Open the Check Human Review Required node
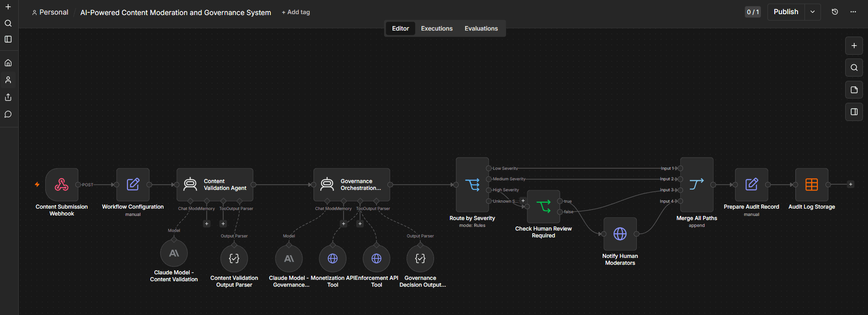Viewport: 868px width, 315px height. (544, 206)
